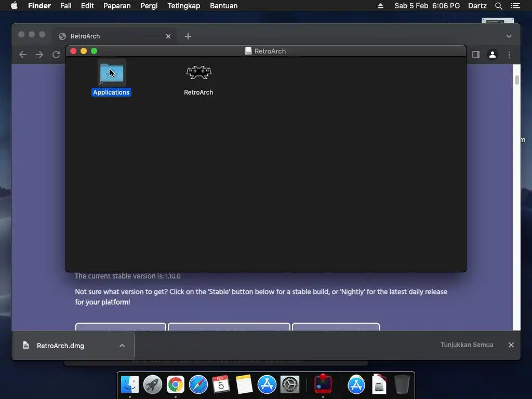532x399 pixels.
Task: Open Applications folder stack in Dock
Action: [356, 384]
